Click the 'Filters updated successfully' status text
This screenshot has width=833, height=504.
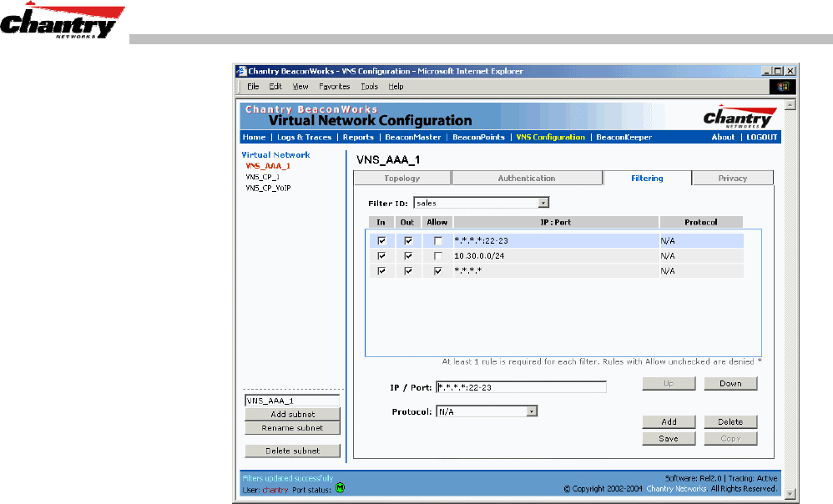pyautogui.click(x=288, y=478)
